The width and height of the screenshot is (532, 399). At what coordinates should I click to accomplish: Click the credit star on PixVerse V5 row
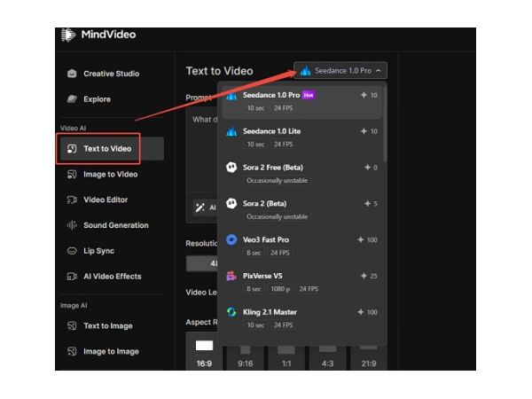(x=364, y=276)
